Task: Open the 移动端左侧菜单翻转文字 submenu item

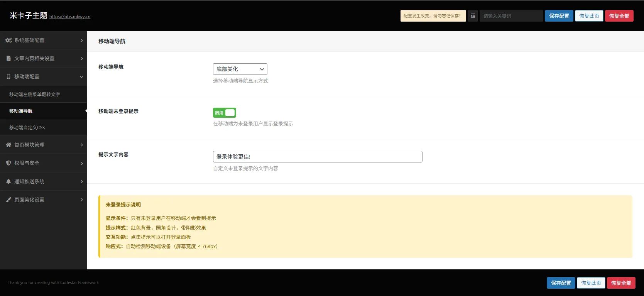Action: [35, 94]
